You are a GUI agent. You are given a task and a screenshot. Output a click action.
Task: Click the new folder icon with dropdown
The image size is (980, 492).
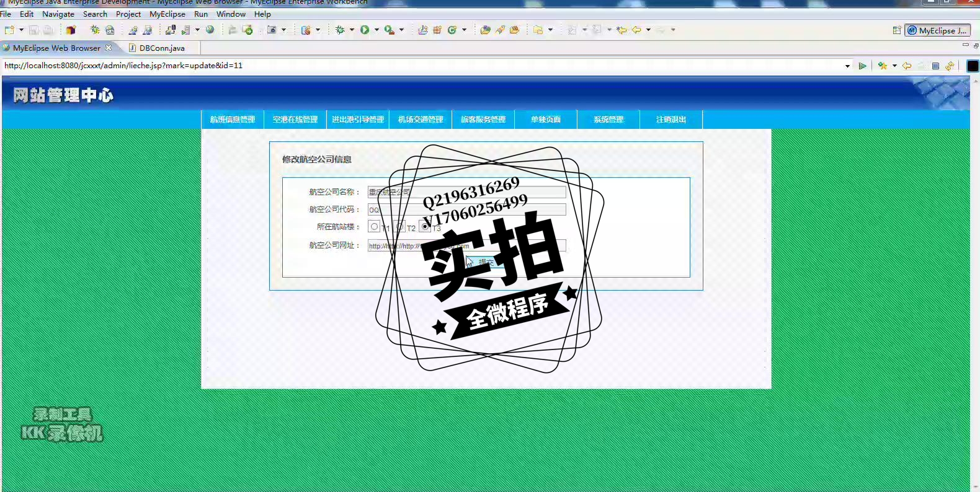pyautogui.click(x=538, y=30)
